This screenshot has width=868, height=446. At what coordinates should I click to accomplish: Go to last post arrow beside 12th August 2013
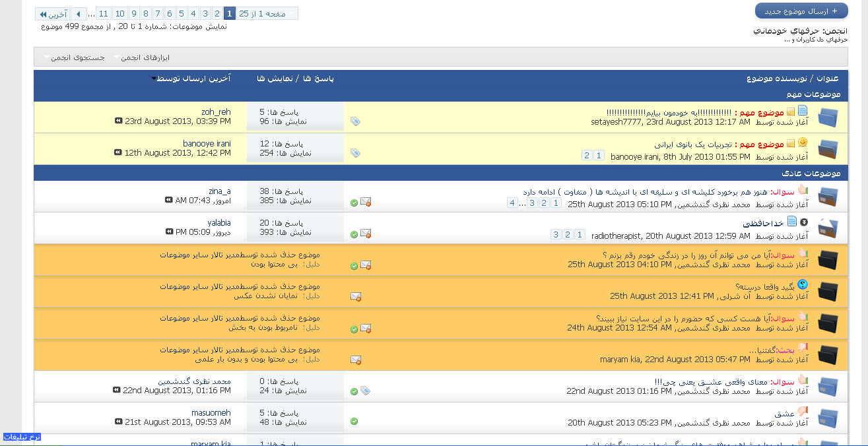point(118,153)
